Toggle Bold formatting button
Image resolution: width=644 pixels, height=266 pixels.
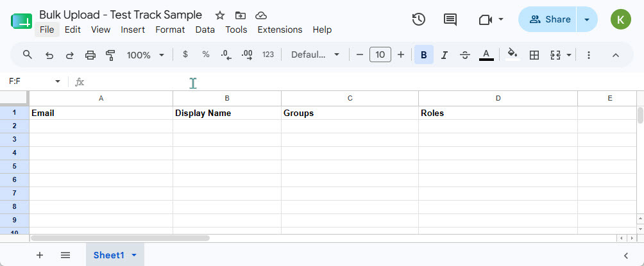[x=424, y=55]
